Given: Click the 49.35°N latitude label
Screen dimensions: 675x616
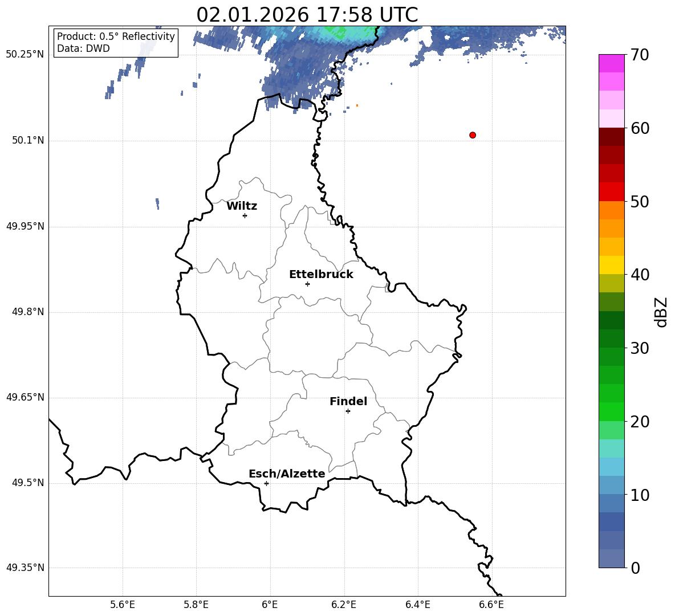Looking at the screenshot, I should click(x=25, y=568).
